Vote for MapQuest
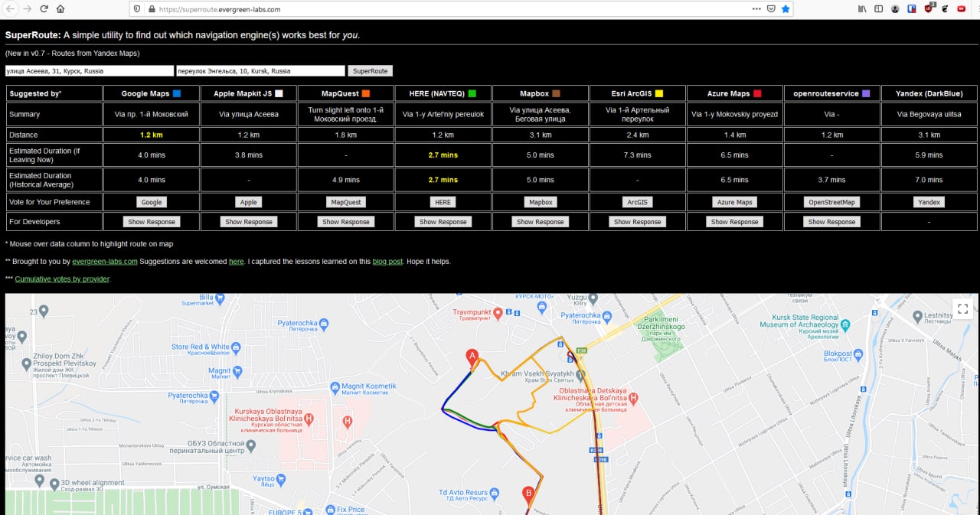980x515 pixels. pos(346,202)
